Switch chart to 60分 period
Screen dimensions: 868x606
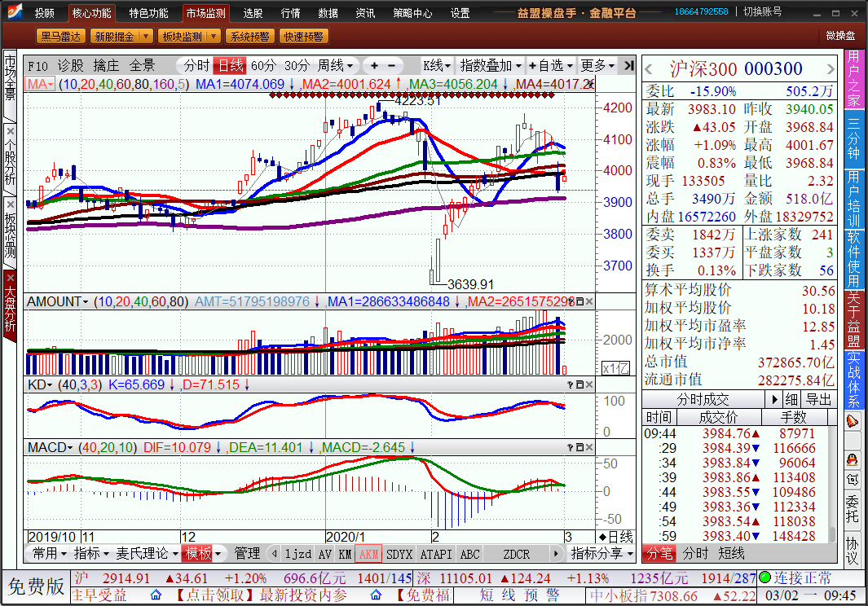pyautogui.click(x=263, y=66)
